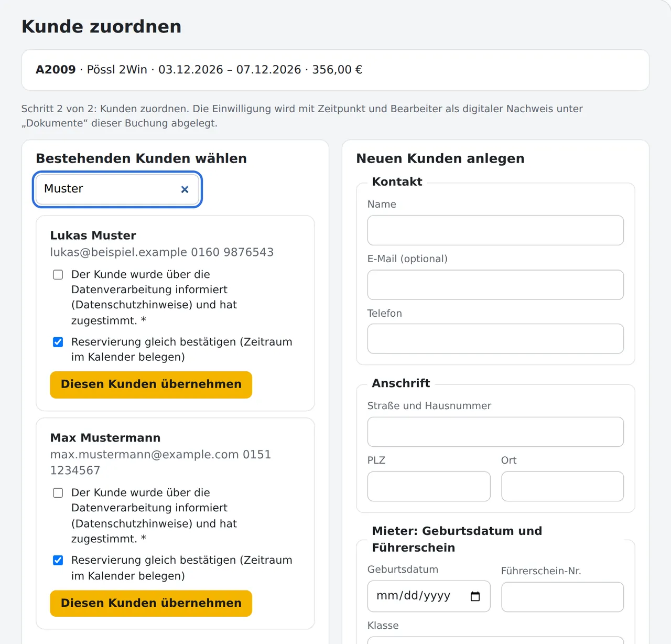The image size is (671, 644).
Task: Click the Name input field
Action: [495, 230]
